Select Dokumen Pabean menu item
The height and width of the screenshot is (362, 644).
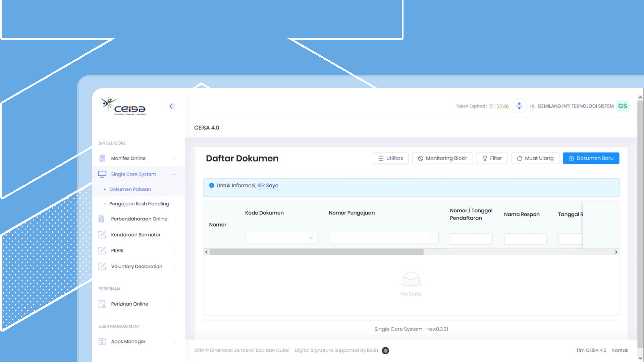tap(130, 189)
